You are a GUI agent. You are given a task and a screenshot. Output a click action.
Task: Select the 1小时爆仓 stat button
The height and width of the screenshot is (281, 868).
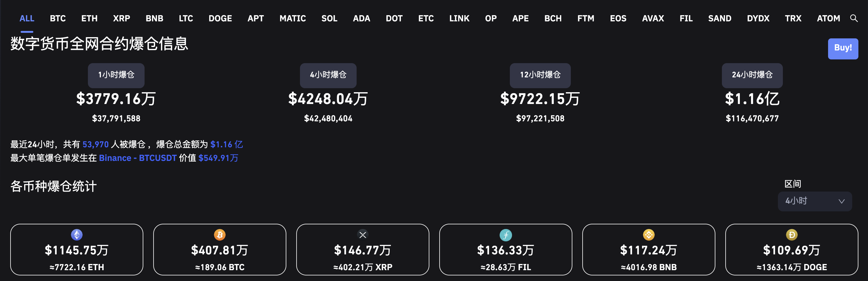pyautogui.click(x=116, y=75)
